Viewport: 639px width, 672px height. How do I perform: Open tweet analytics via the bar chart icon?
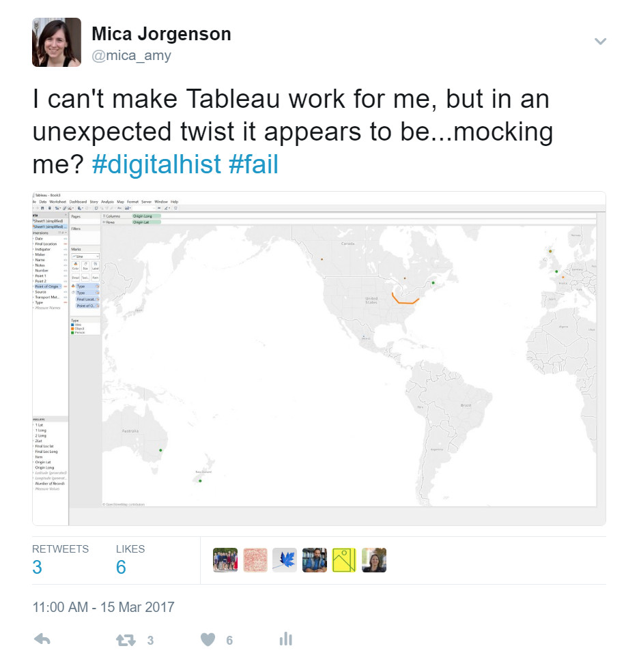click(285, 639)
